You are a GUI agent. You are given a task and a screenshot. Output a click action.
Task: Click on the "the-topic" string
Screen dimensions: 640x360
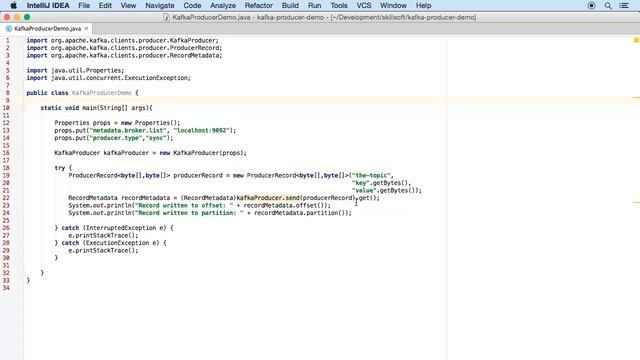tap(371, 176)
